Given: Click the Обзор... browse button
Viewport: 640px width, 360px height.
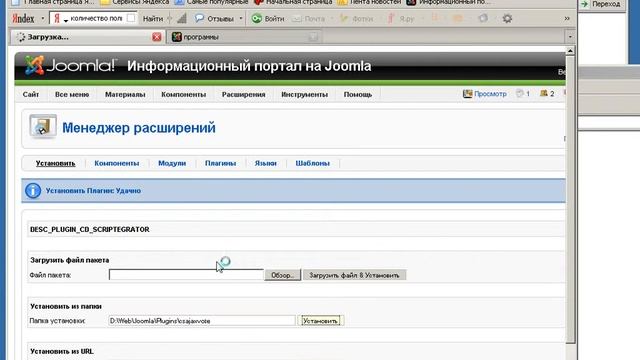Looking at the screenshot, I should pyautogui.click(x=282, y=275).
